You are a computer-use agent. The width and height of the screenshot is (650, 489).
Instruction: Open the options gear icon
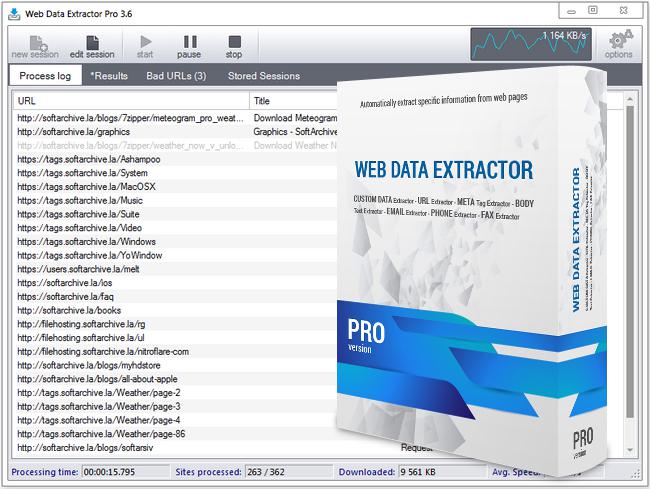[618, 44]
